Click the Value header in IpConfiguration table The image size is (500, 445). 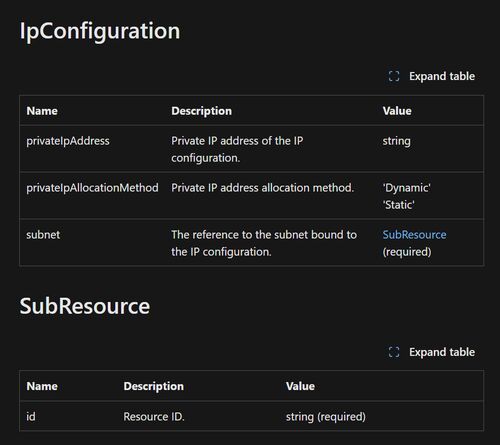pyautogui.click(x=397, y=111)
